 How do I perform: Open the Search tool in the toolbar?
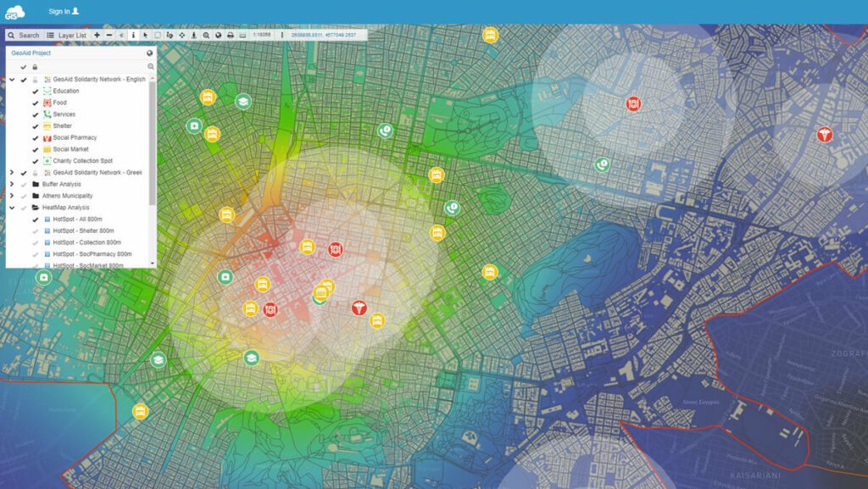pyautogui.click(x=23, y=35)
